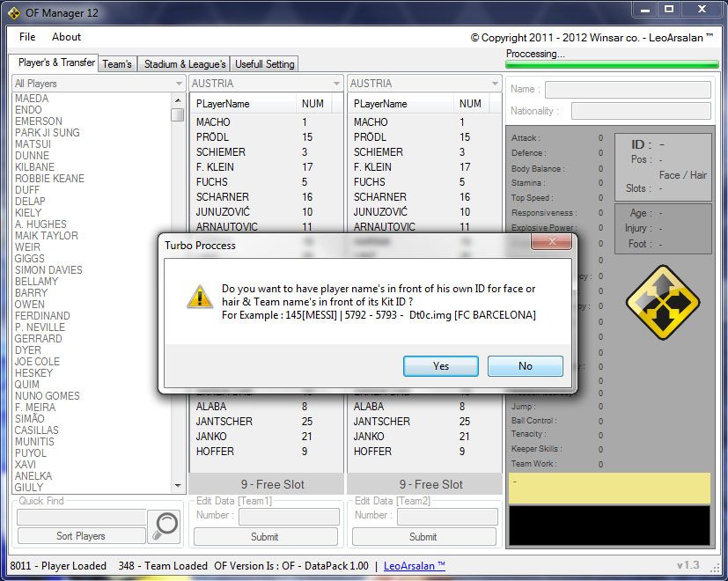Open the second AUSTRIA team dropdown
Screen dimensions: 728x581
click(x=494, y=84)
